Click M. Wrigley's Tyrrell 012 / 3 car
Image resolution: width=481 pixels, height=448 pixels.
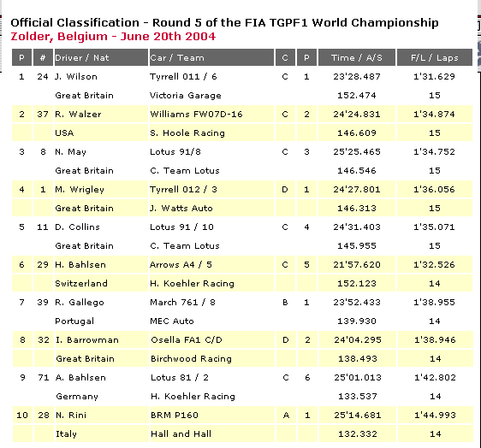coord(183,190)
